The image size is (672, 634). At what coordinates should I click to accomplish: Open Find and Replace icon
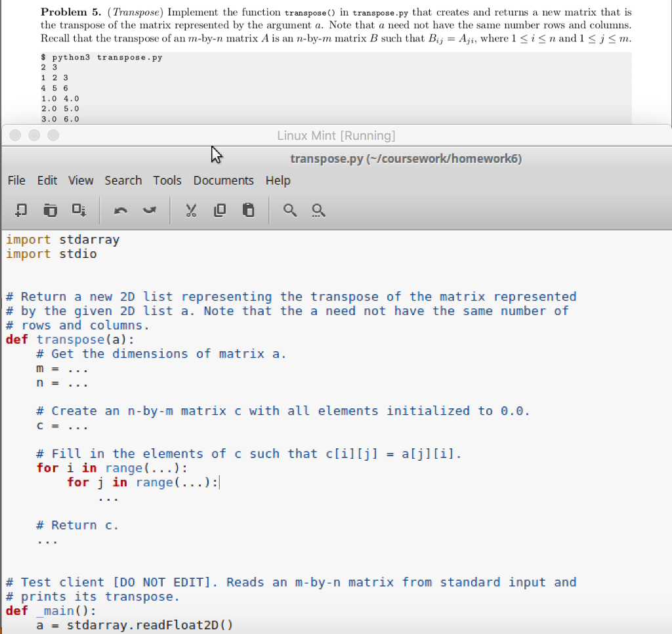pyautogui.click(x=318, y=211)
